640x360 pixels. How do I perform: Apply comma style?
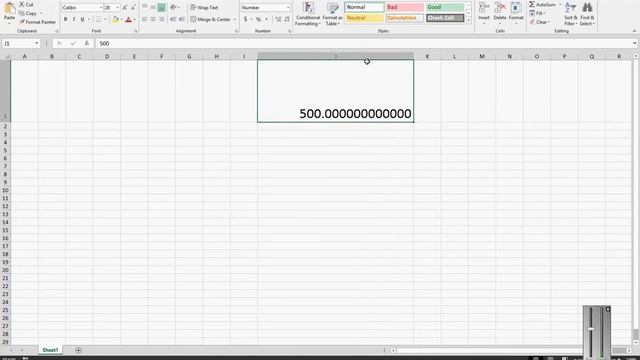(267, 19)
